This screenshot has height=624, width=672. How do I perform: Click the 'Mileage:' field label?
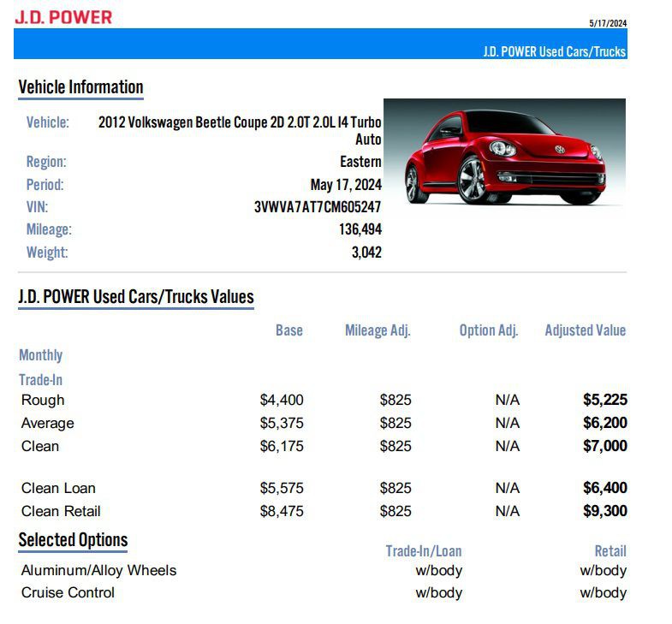point(49,229)
